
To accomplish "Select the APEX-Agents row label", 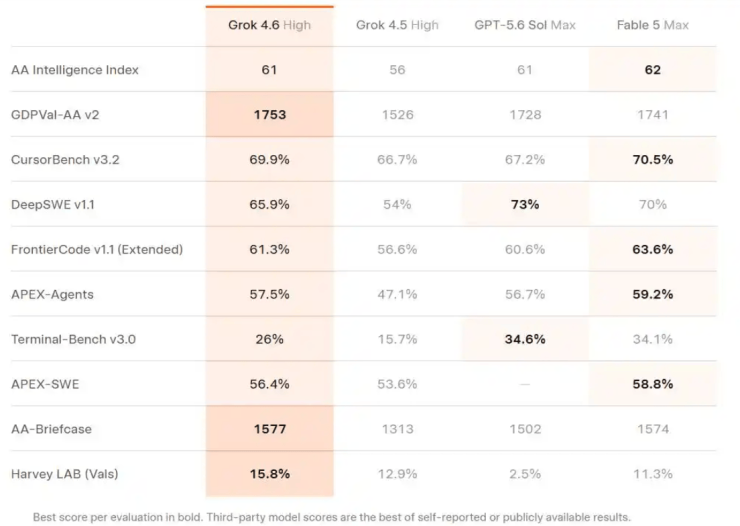I will 52,294.
